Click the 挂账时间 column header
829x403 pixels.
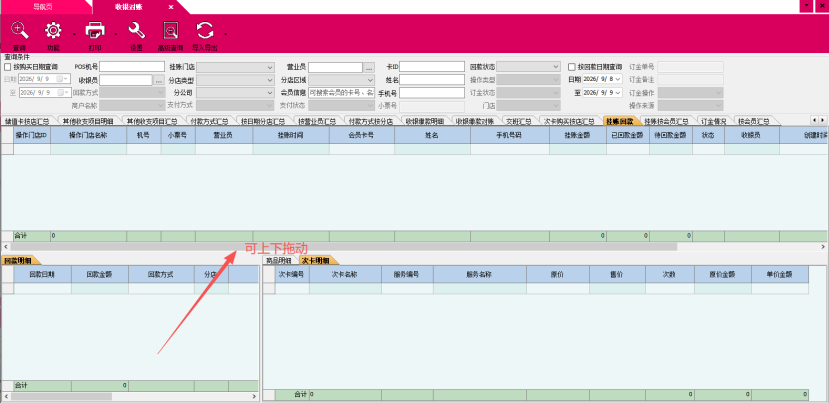coord(291,135)
